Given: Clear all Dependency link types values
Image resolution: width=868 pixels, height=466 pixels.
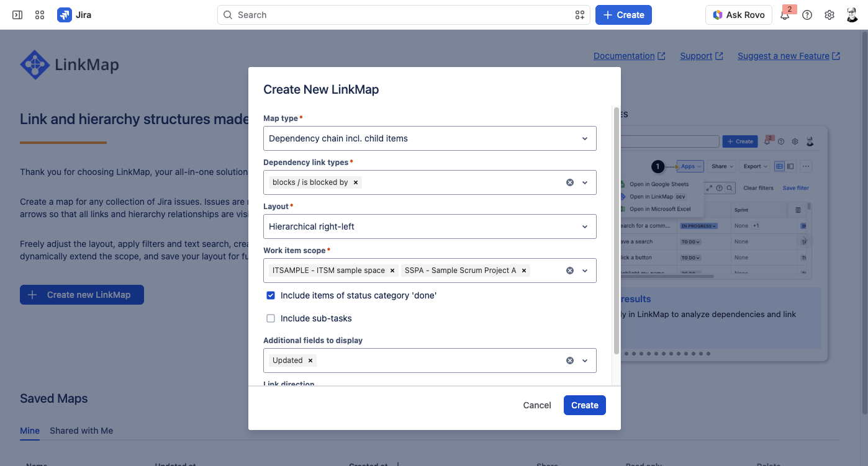Looking at the screenshot, I should (570, 182).
